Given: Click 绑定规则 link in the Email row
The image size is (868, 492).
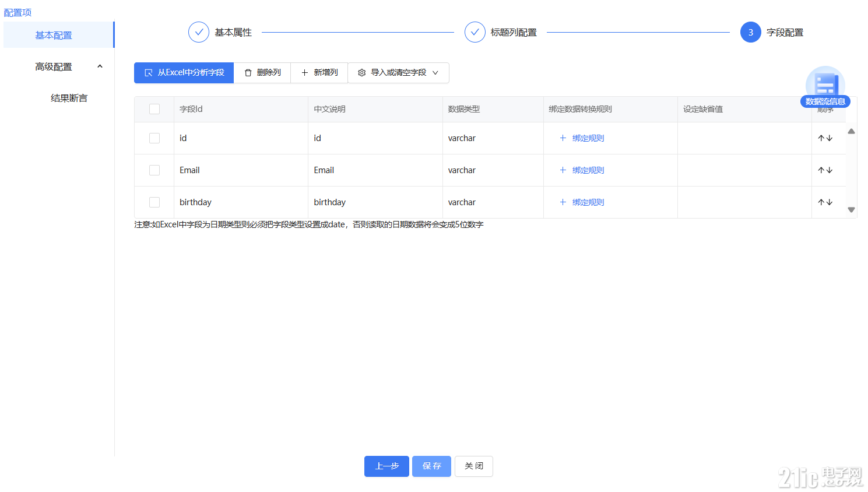Looking at the screenshot, I should point(588,170).
